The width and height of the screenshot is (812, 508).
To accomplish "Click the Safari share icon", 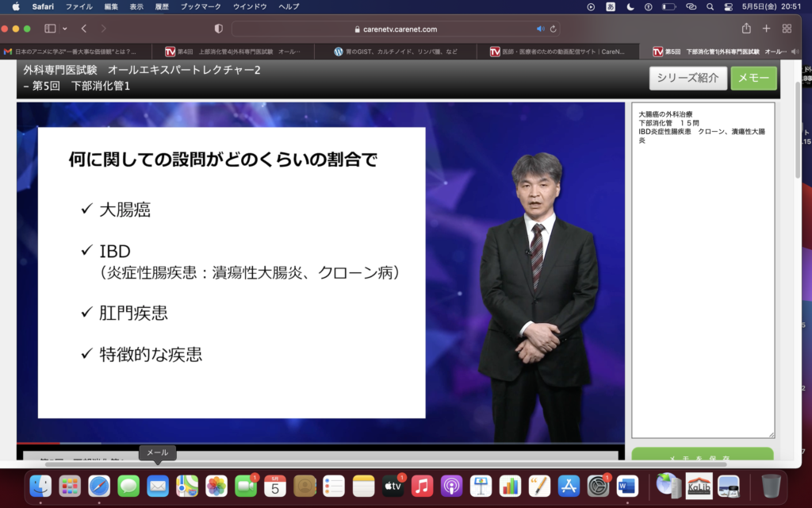I will point(746,29).
